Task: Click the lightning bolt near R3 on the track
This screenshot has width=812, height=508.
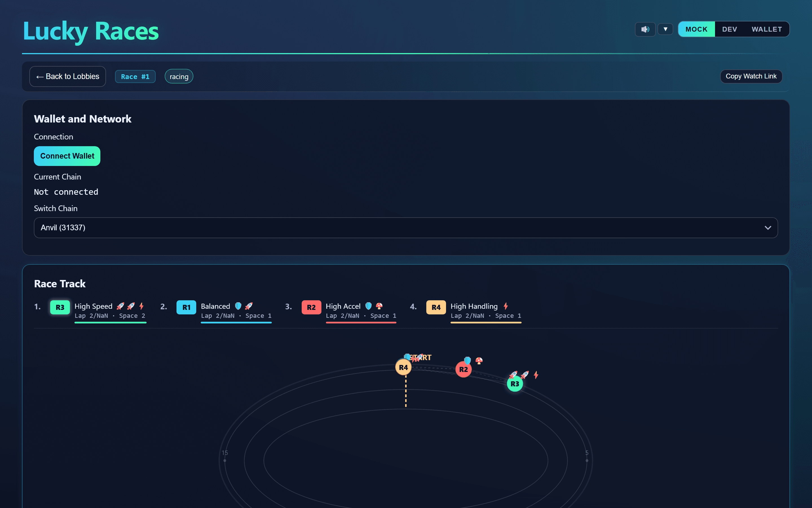Action: click(x=536, y=375)
